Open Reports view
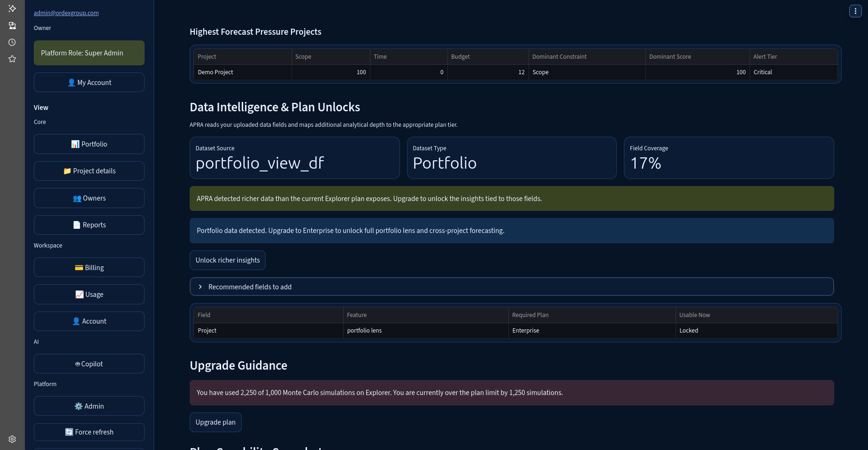This screenshot has width=868, height=450. 89,225
